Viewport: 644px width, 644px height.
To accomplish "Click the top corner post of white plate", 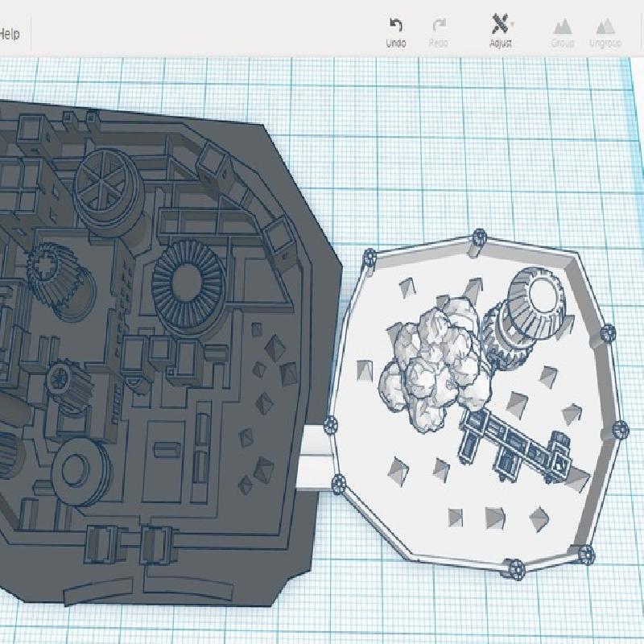I will coord(479,237).
